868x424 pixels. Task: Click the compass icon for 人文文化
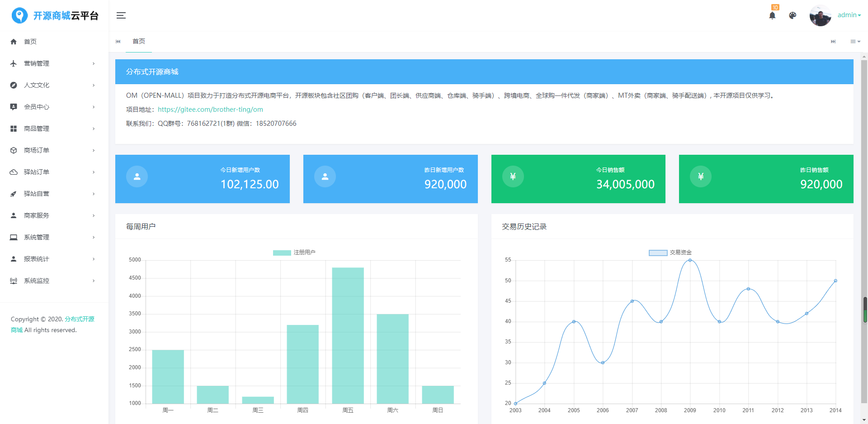14,85
